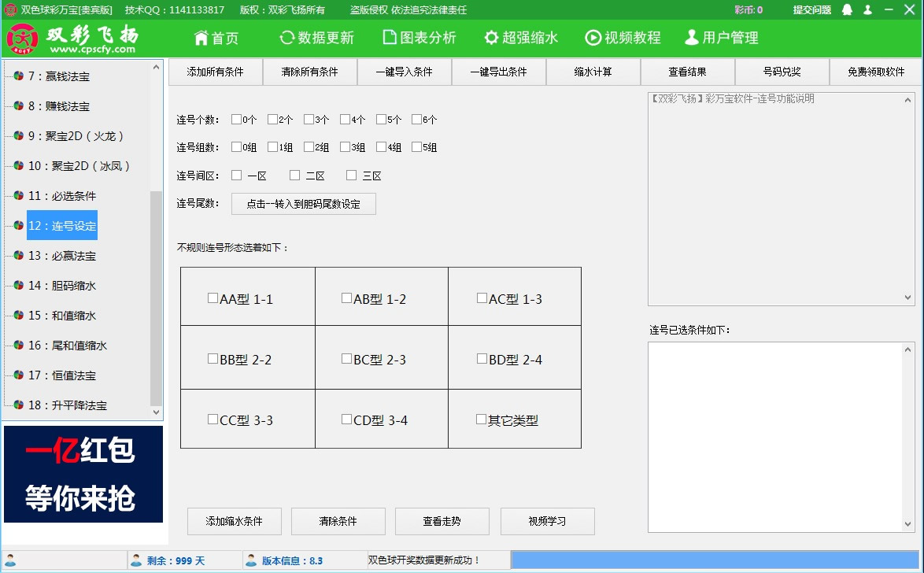Click the 缩水计算 button
The image size is (924, 573).
(594, 72)
